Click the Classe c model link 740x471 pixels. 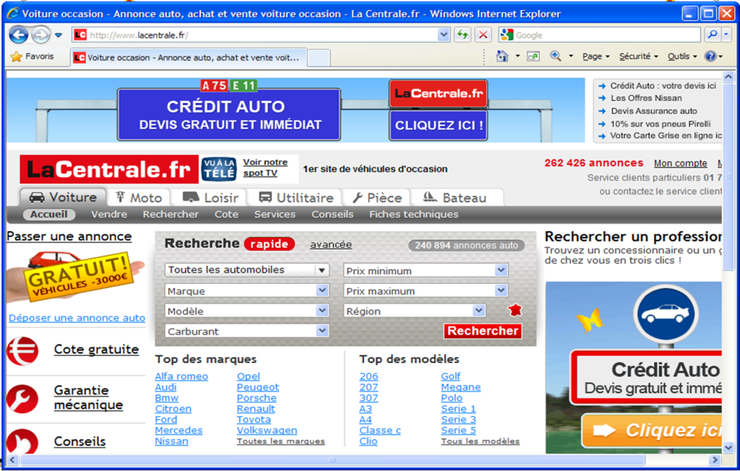point(379,430)
